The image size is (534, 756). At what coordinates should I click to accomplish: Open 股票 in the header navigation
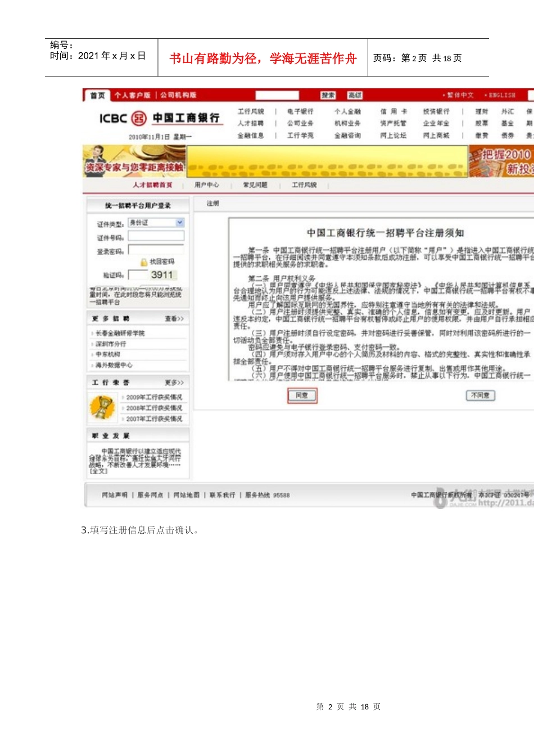[482, 124]
